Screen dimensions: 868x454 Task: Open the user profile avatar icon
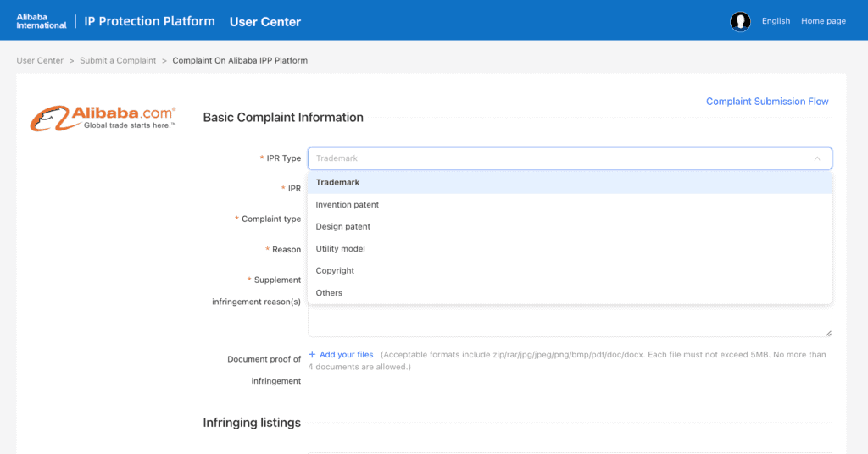(740, 21)
